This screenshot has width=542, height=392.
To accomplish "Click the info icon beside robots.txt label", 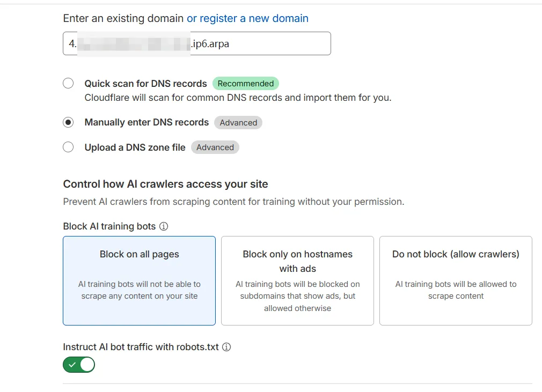I will [x=227, y=347].
